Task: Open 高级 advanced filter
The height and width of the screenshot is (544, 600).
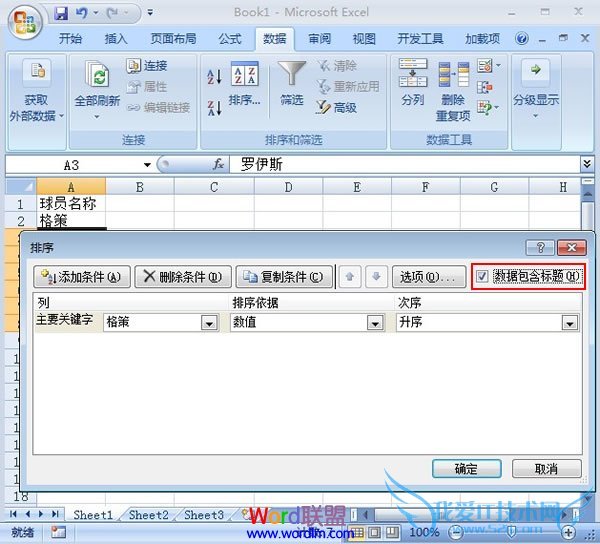Action: click(337, 108)
